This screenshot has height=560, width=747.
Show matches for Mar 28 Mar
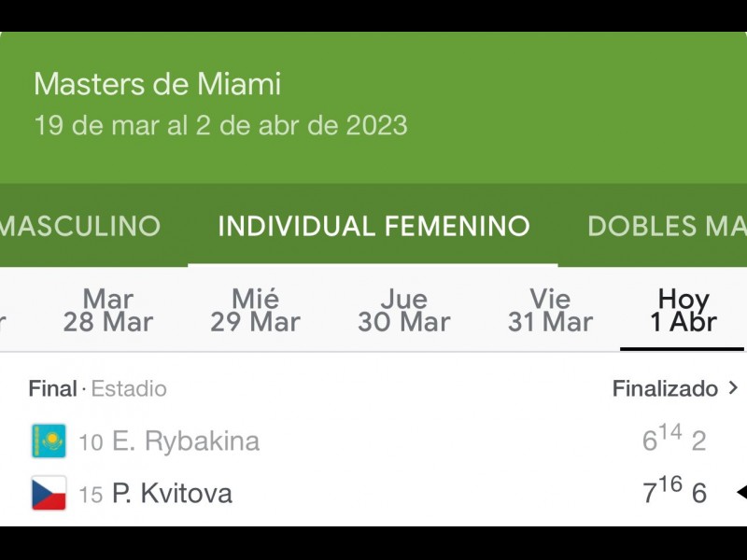click(x=107, y=311)
